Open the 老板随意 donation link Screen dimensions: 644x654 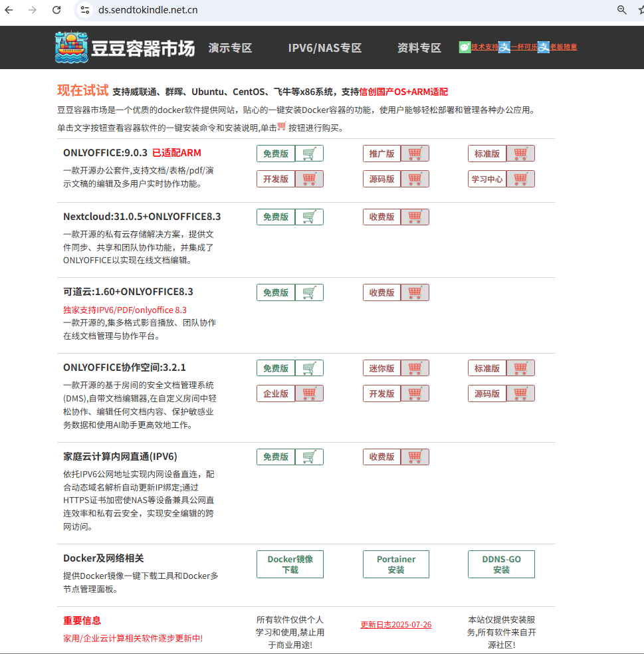tap(564, 47)
